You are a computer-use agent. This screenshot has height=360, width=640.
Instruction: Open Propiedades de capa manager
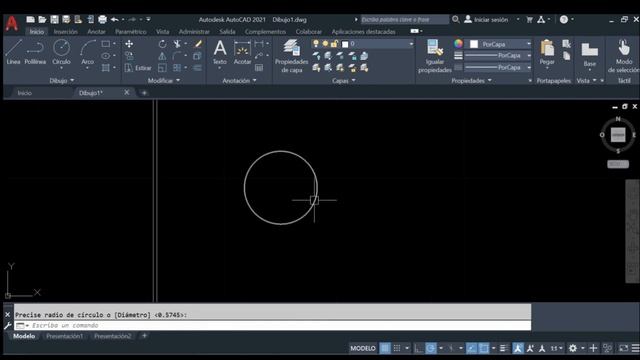(x=291, y=56)
